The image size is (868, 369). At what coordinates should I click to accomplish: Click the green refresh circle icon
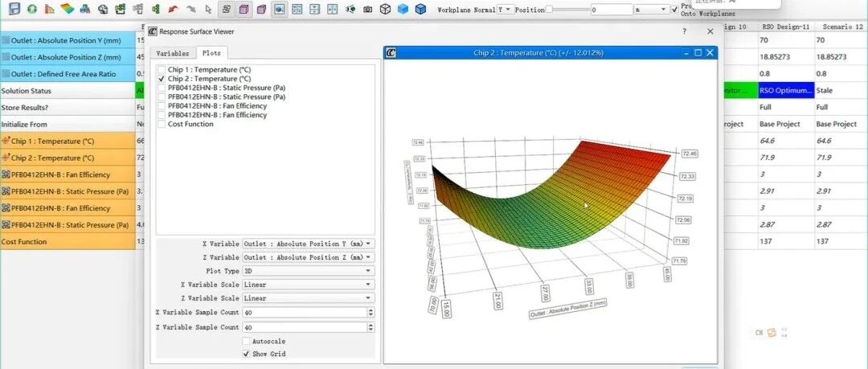32,9
